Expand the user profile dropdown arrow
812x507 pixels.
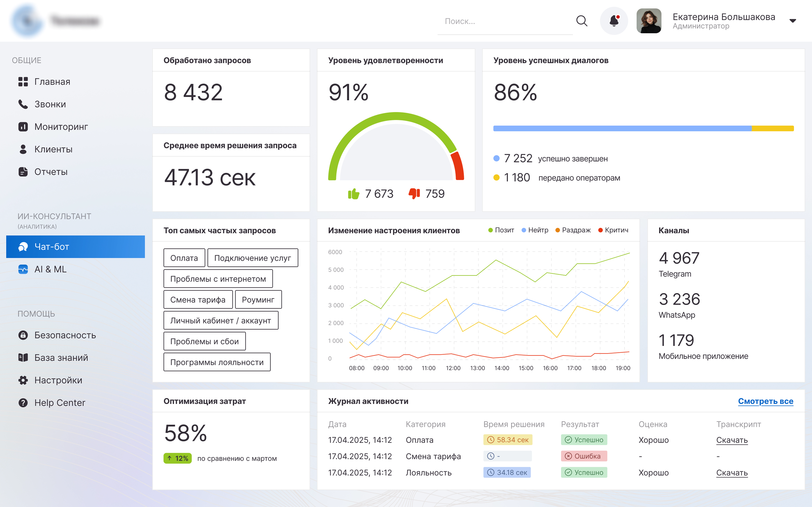pos(793,21)
